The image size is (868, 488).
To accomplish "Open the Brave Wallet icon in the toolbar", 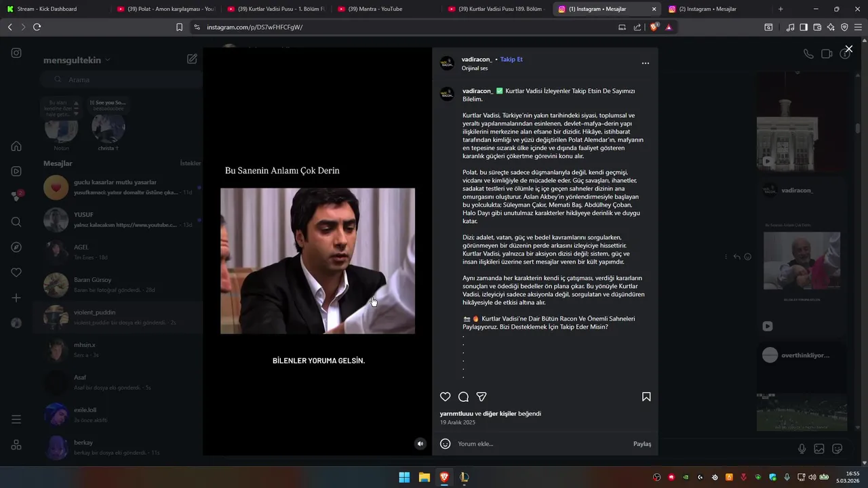I will point(817,27).
